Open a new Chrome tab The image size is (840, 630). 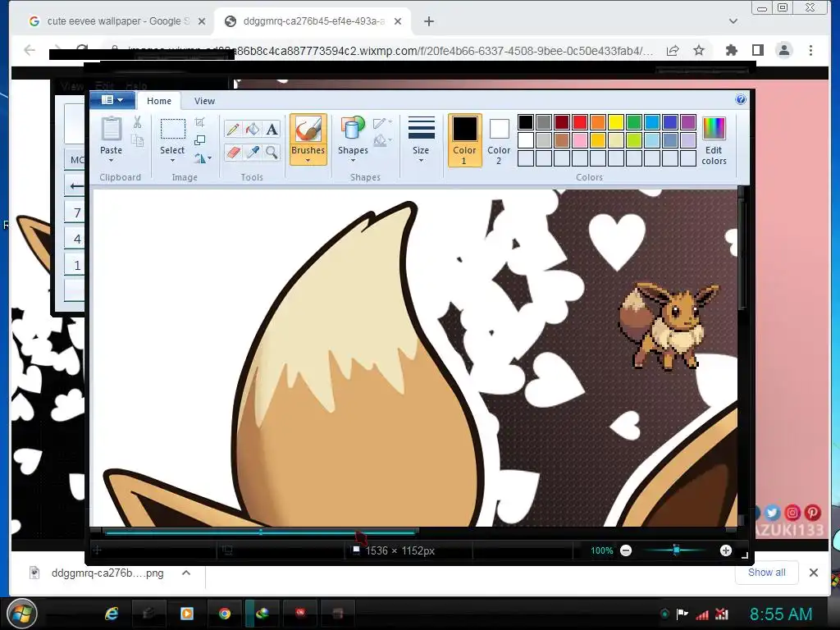(428, 21)
